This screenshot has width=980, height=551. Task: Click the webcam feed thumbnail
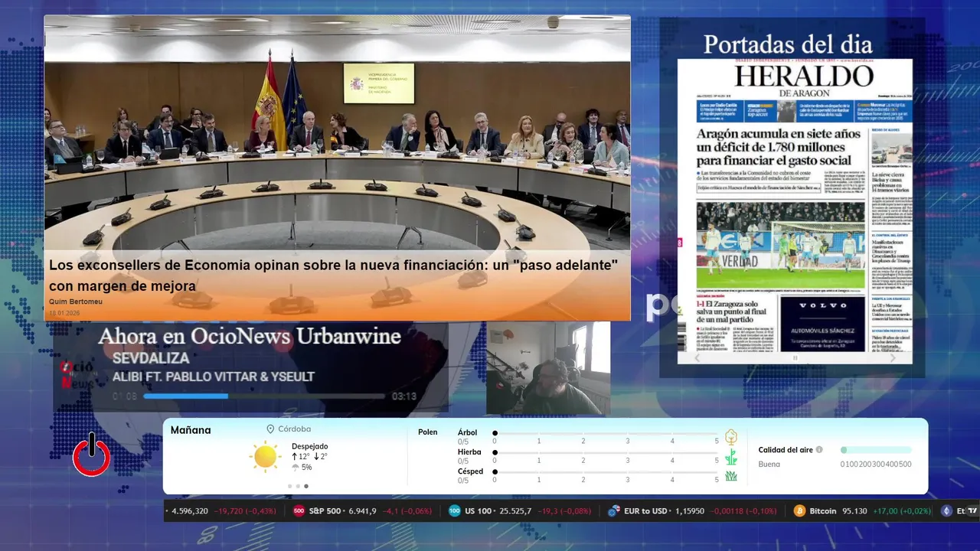(548, 368)
